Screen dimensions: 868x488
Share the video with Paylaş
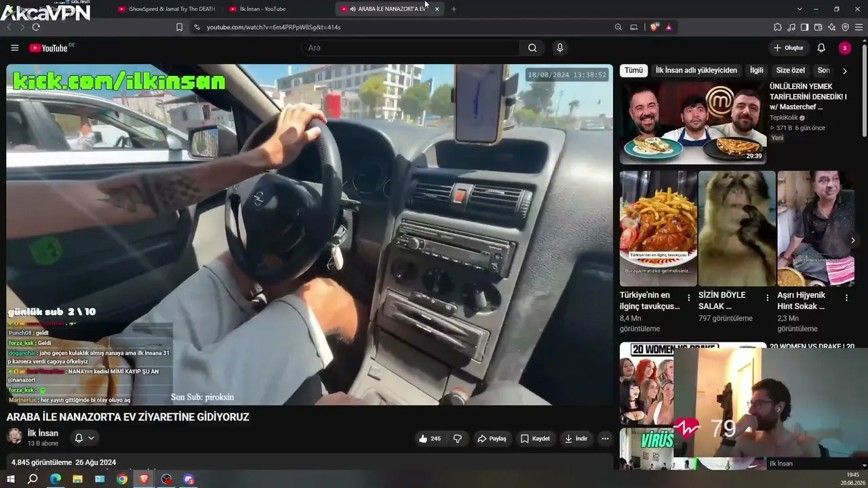[x=492, y=439]
